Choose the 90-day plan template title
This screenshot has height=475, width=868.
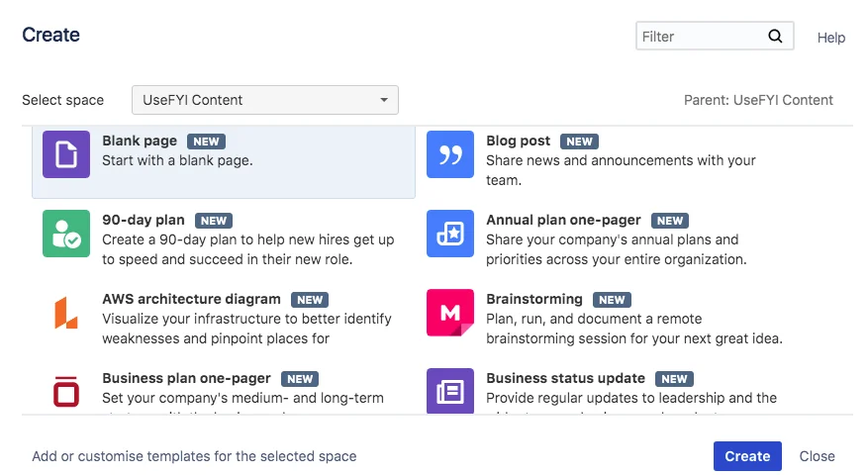(x=144, y=220)
